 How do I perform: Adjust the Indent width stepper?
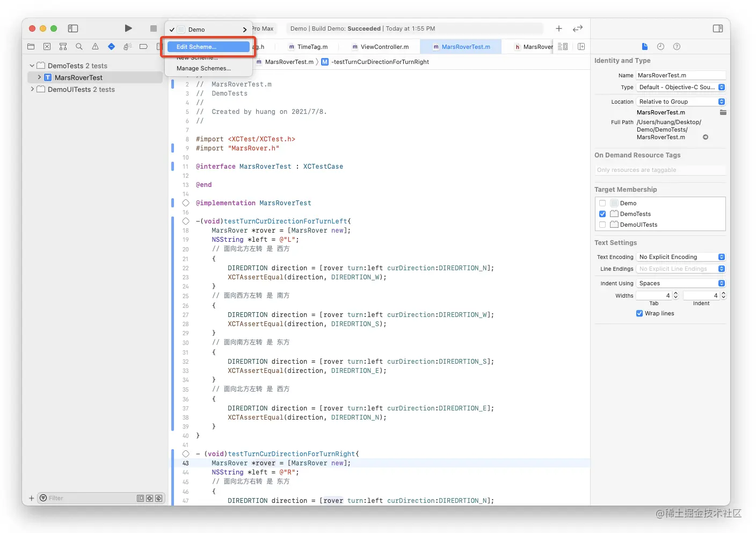[x=723, y=296]
